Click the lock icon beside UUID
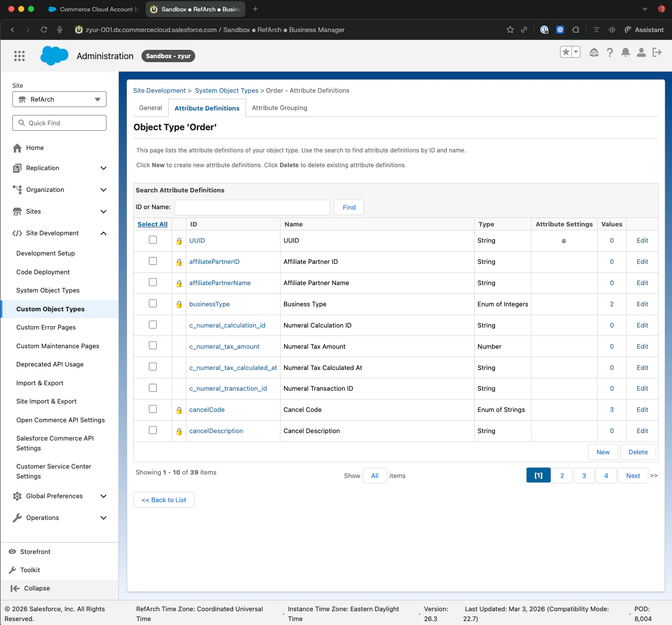Viewport: 672px width, 625px height. 179,241
